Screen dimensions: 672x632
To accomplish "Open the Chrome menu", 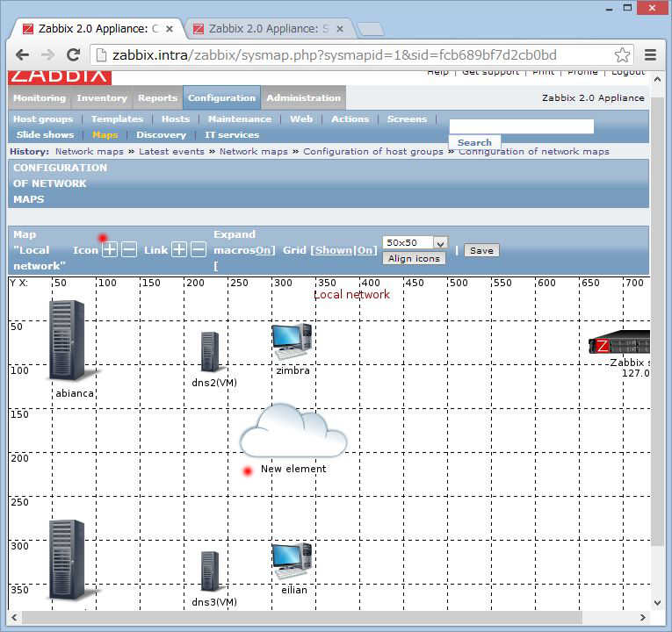I will 651,54.
